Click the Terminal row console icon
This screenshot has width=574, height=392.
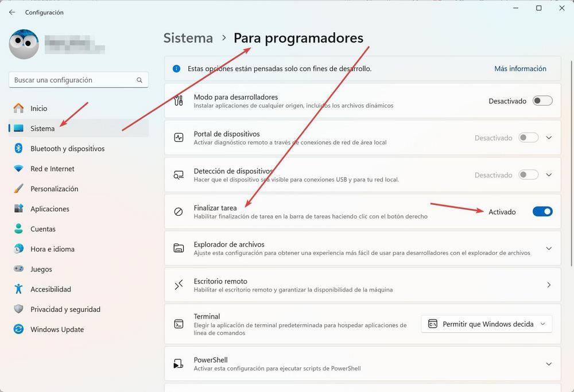pyautogui.click(x=179, y=324)
